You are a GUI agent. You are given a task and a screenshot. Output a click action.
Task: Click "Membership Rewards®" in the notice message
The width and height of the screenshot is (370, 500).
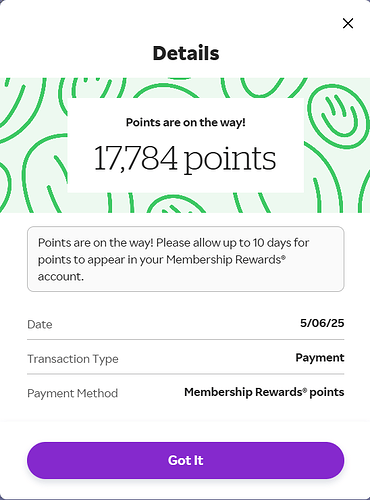[226, 260]
